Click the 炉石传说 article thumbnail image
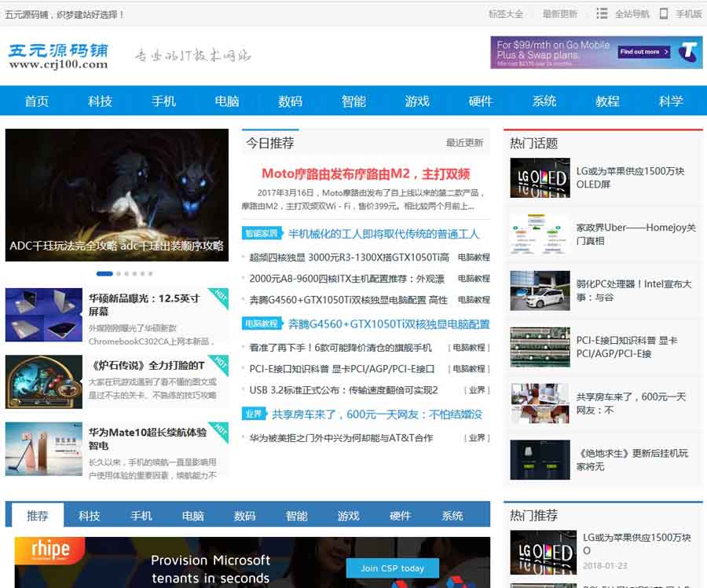This screenshot has width=707, height=588. [x=44, y=382]
